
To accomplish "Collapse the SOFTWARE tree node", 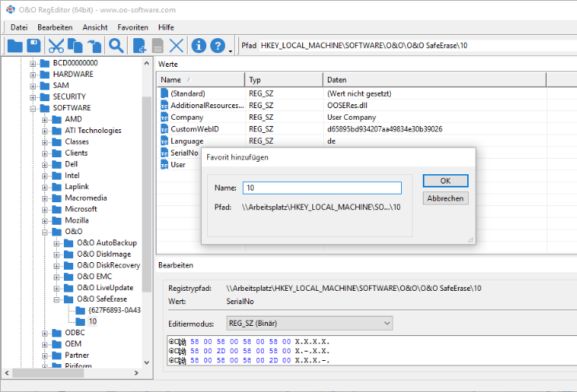I will point(33,108).
